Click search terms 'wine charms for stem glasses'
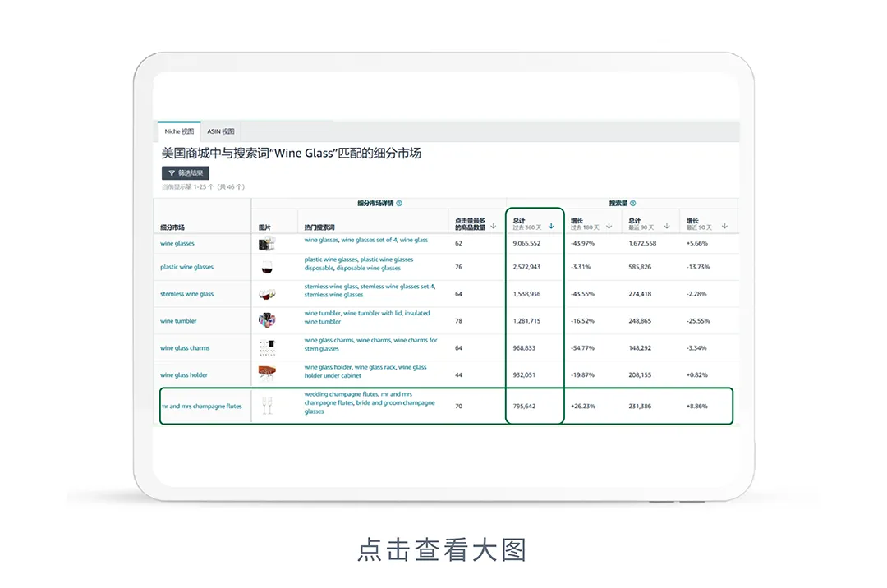The width and height of the screenshot is (887, 588). (370, 344)
